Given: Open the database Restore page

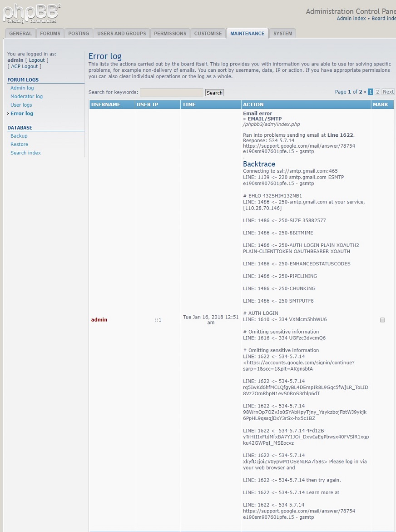Looking at the screenshot, I should click(19, 144).
